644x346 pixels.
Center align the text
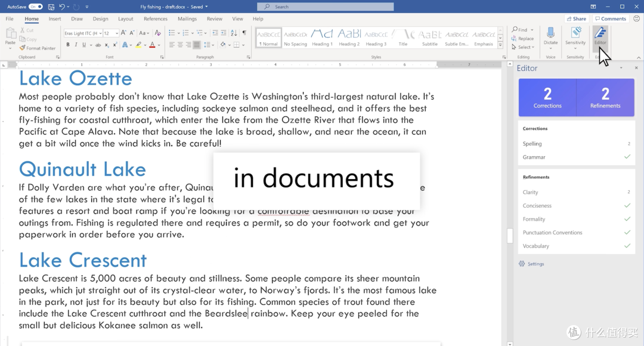pos(180,45)
